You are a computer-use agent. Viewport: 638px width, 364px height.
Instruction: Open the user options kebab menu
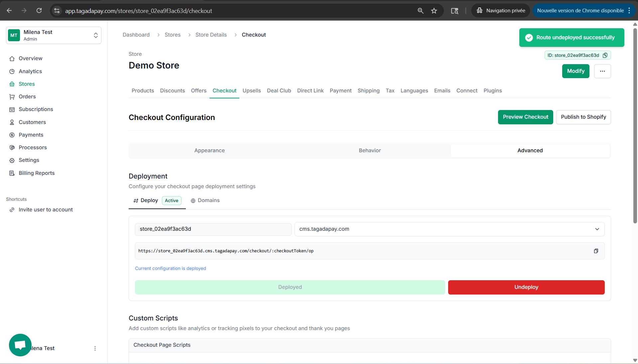(x=95, y=348)
